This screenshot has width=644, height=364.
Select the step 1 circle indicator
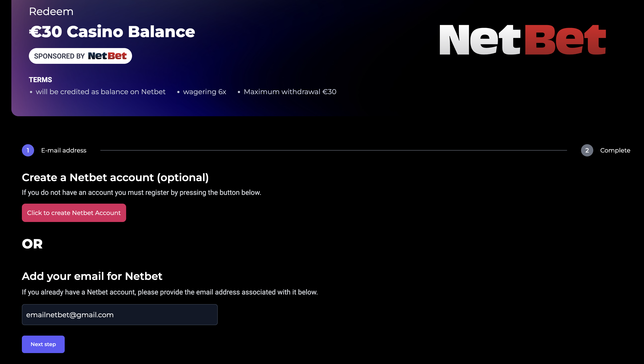click(x=28, y=150)
